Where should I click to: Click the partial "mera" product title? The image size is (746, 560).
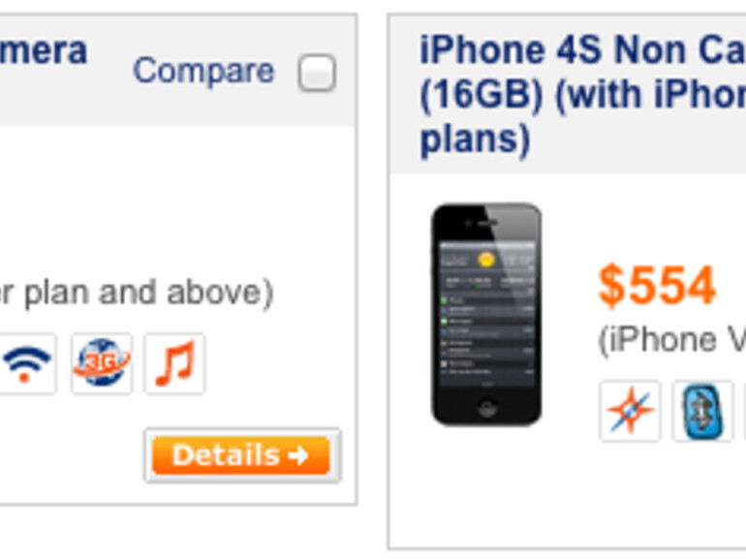44,50
